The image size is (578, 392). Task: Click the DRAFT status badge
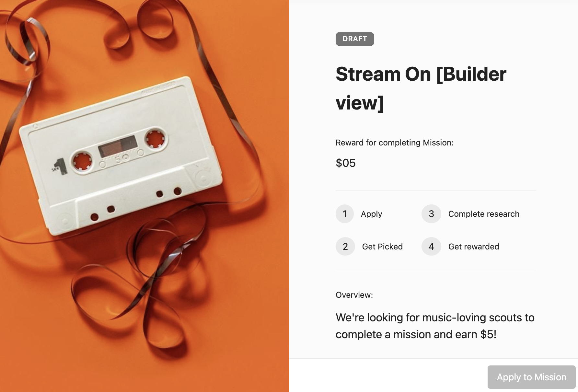(x=355, y=39)
